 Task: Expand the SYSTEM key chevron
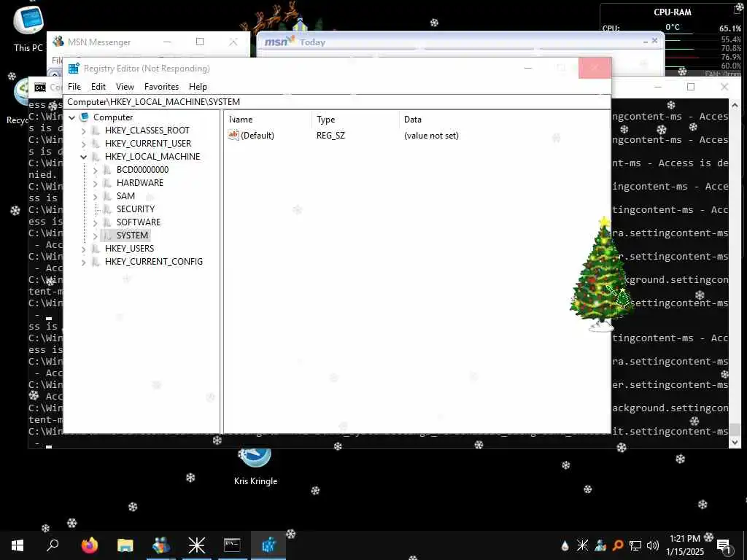tap(95, 236)
